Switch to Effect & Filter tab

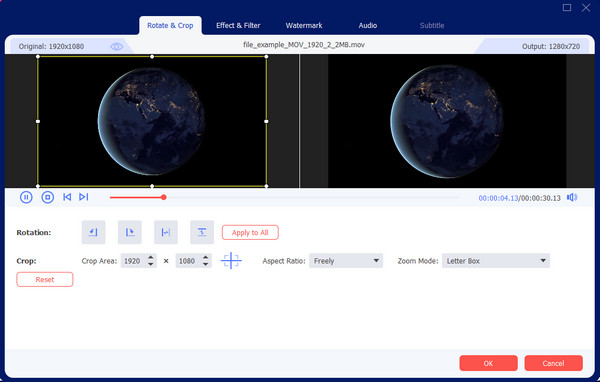click(238, 25)
